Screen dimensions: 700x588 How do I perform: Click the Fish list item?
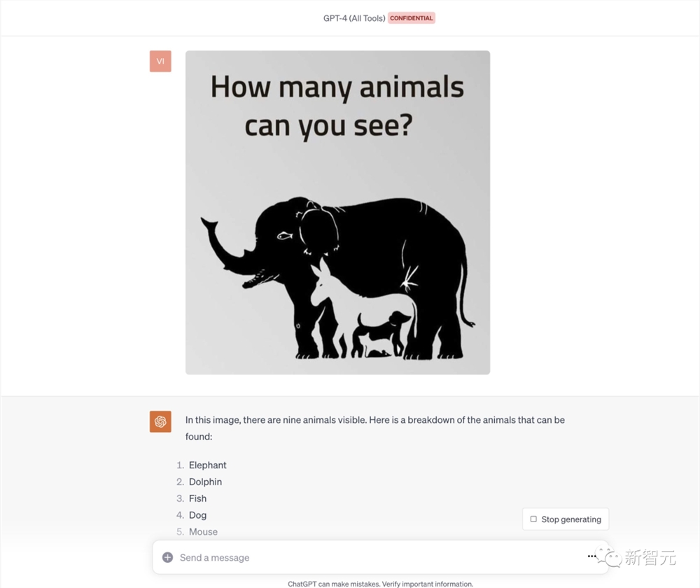coord(197,498)
